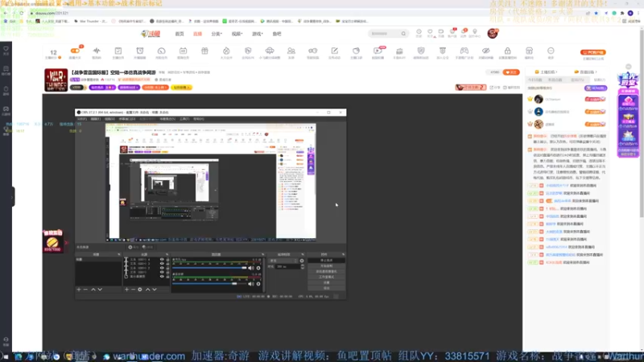Click the alarm clock icon in anchor toolbar
Viewport: 644px width, 362px height.
(139, 51)
